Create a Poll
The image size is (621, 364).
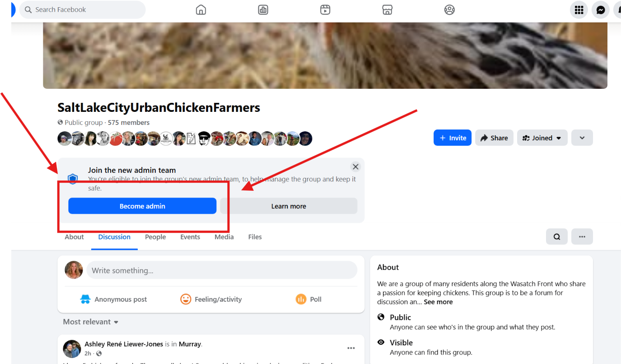[x=308, y=299]
